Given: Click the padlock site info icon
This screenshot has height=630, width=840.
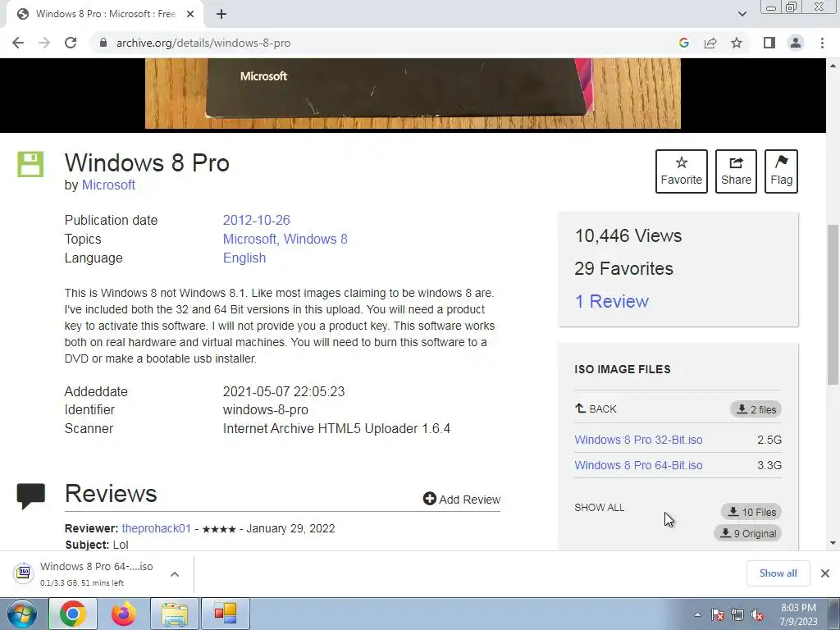Looking at the screenshot, I should [x=103, y=43].
